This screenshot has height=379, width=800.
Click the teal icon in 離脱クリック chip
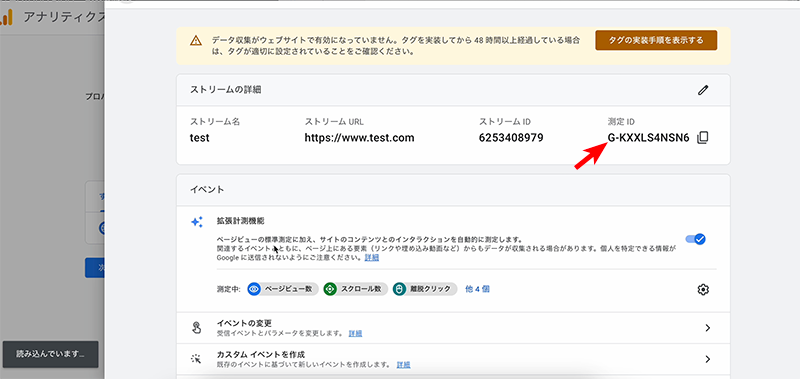[399, 289]
